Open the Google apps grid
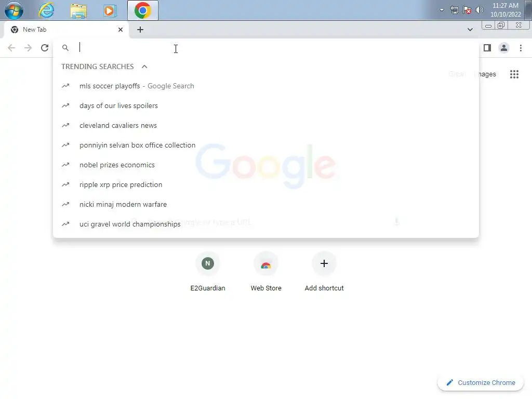The image size is (532, 399). click(514, 74)
